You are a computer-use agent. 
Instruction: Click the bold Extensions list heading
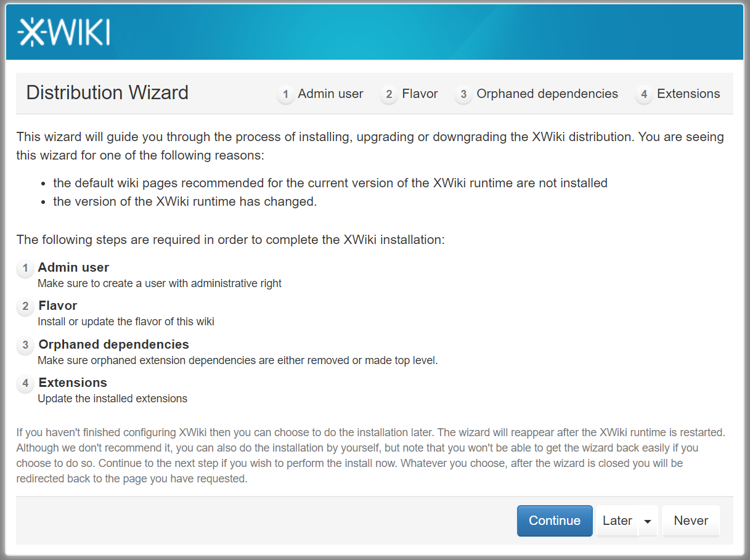click(x=73, y=383)
